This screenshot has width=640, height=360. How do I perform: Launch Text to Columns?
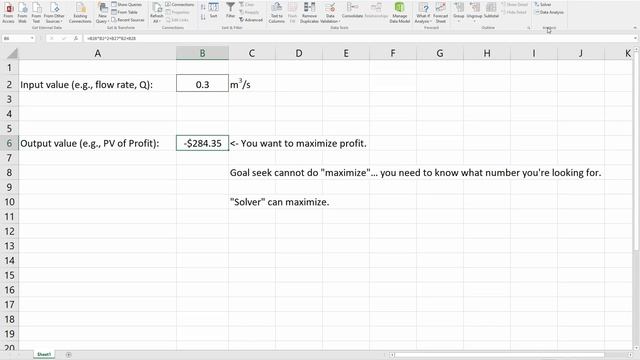pyautogui.click(x=277, y=13)
